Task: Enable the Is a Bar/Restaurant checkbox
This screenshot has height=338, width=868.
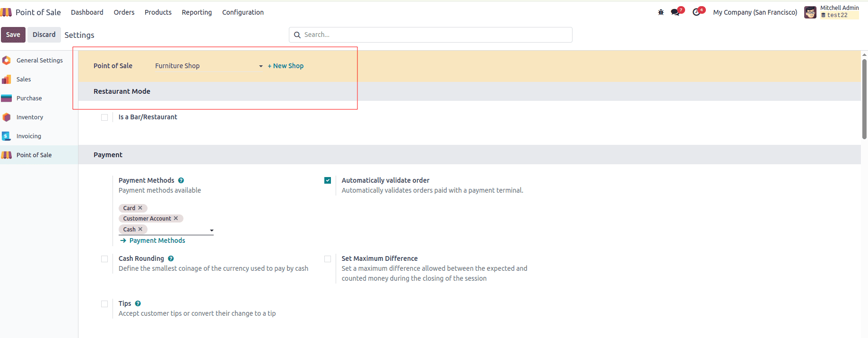Action: click(x=104, y=117)
